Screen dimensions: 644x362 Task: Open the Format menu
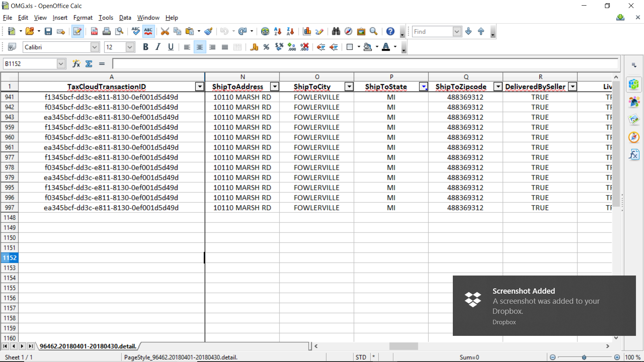tap(83, 18)
